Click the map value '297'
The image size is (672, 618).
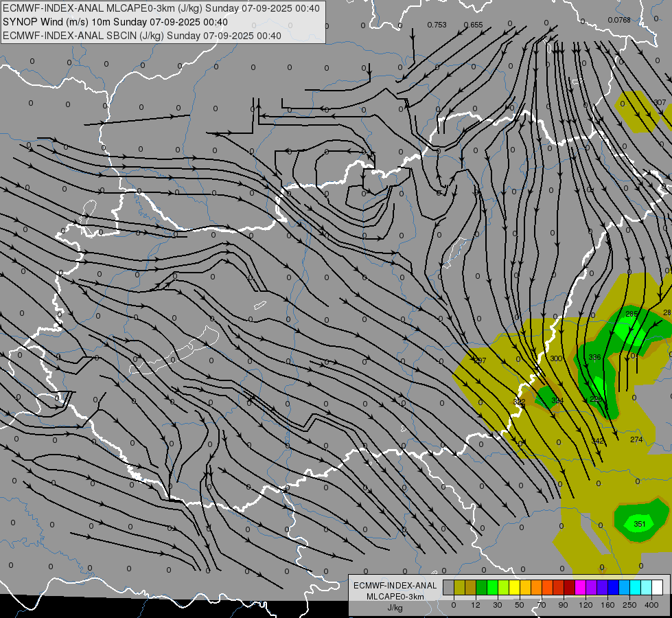pos(480,360)
